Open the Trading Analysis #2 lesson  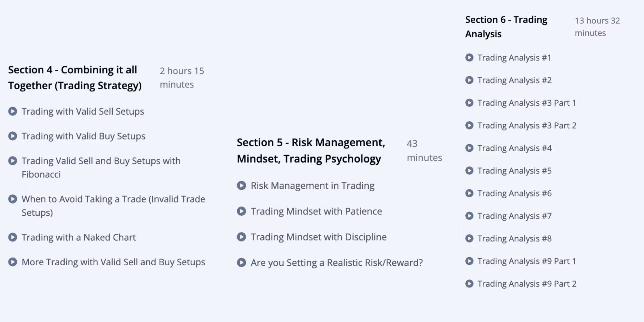(x=514, y=80)
